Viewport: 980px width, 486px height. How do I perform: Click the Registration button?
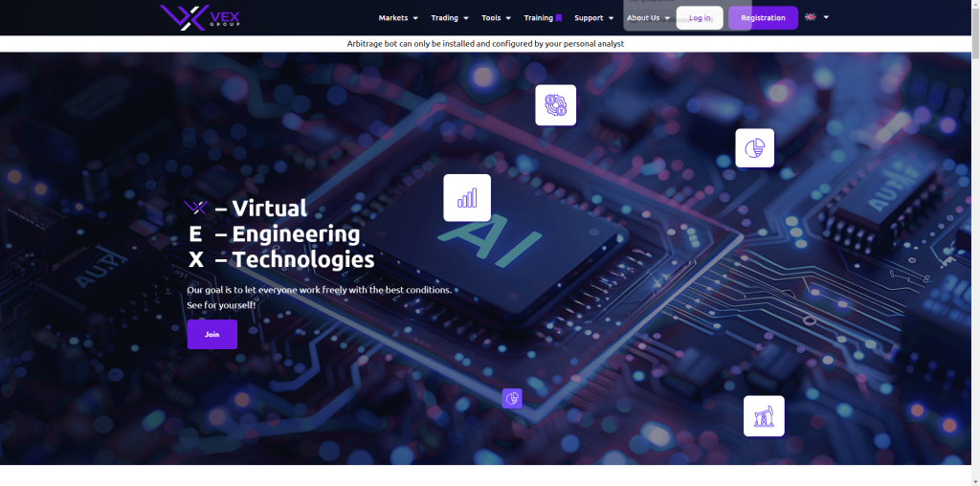[x=763, y=17]
